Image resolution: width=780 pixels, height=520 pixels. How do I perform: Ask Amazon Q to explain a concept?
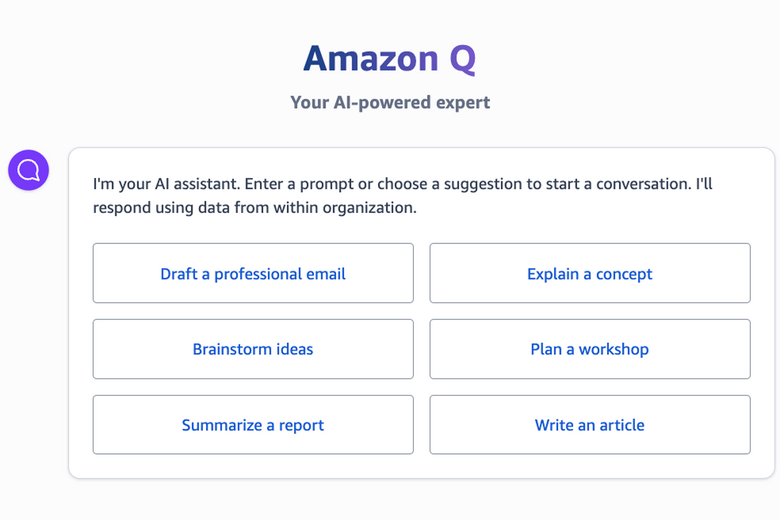click(x=590, y=273)
